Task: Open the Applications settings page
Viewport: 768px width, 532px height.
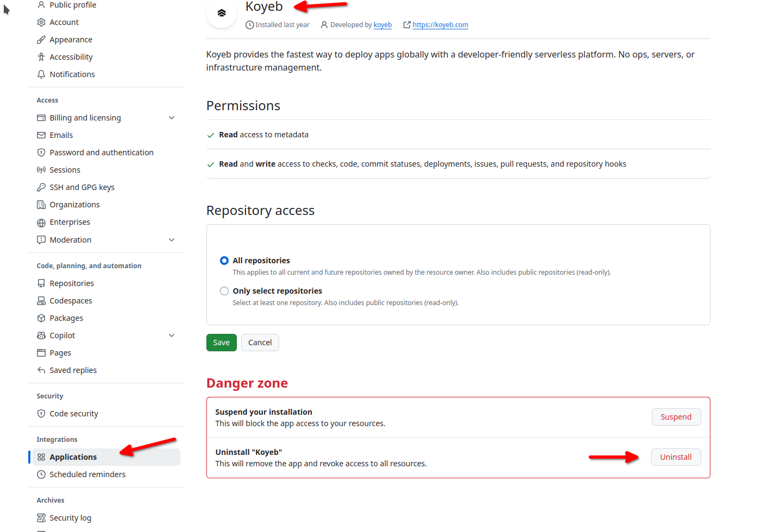Action: 73,457
